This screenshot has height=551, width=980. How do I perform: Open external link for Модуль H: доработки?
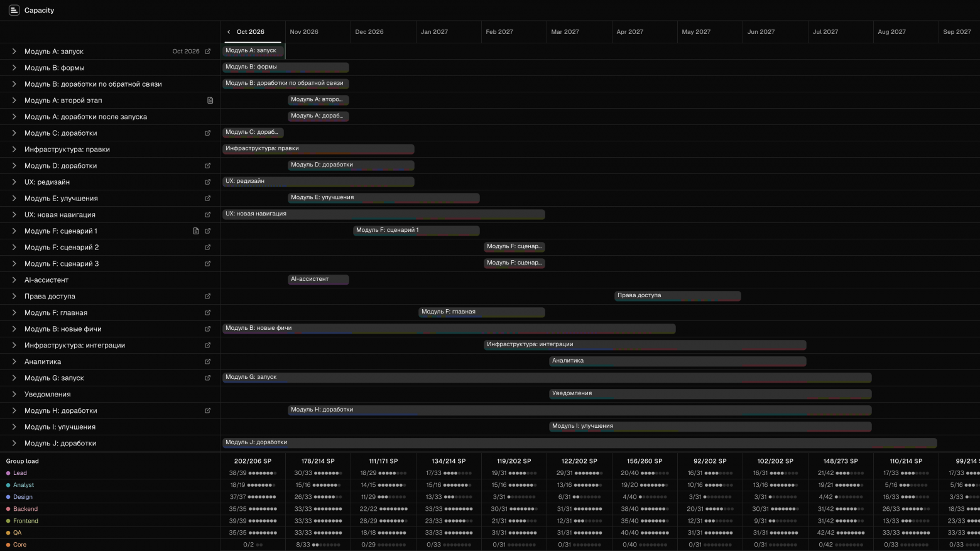208,411
